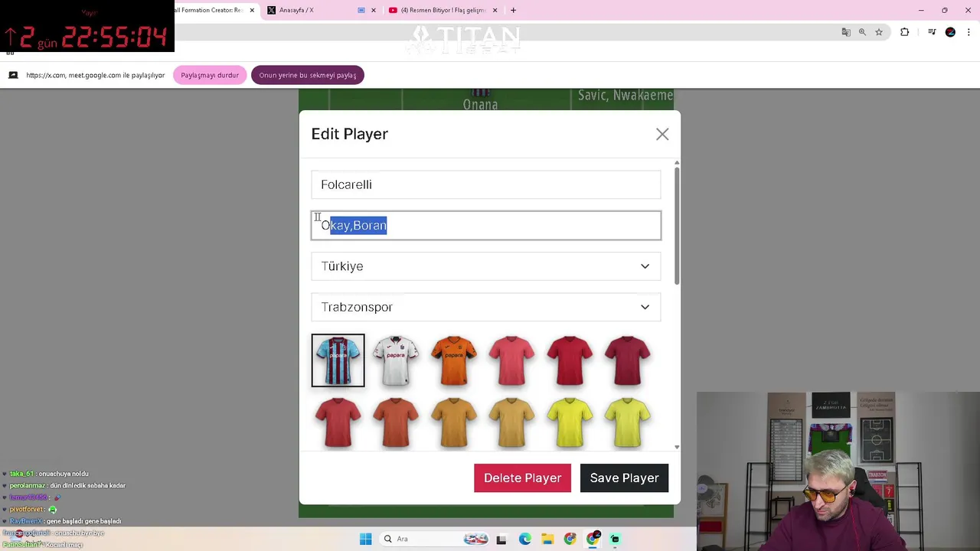Click the Edit Player dialog scrollbar thumb

(676, 224)
